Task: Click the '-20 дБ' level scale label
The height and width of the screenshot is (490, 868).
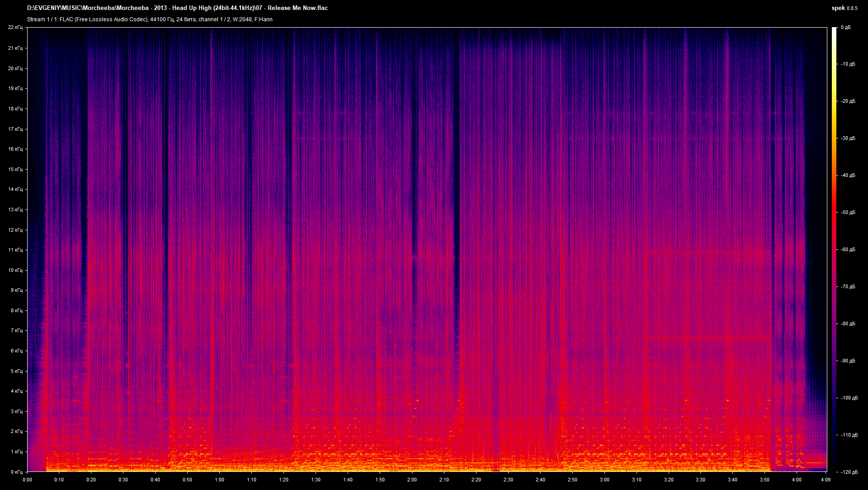Action: click(848, 101)
